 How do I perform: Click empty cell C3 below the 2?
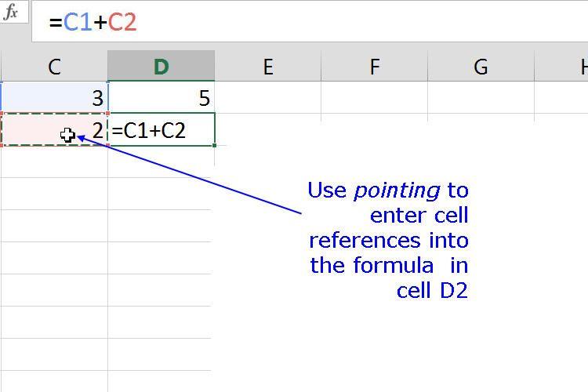(x=54, y=162)
